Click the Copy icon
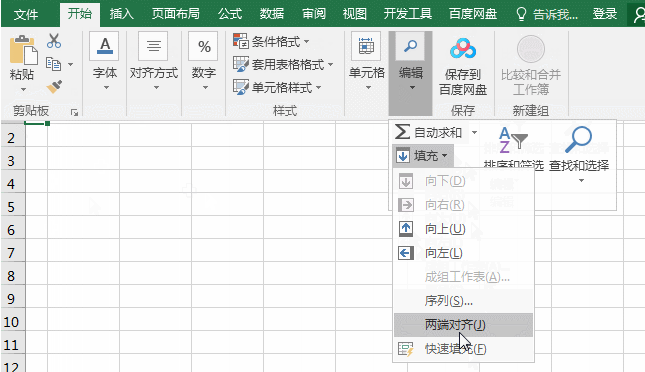The width and height of the screenshot is (645, 372). pos(53,64)
